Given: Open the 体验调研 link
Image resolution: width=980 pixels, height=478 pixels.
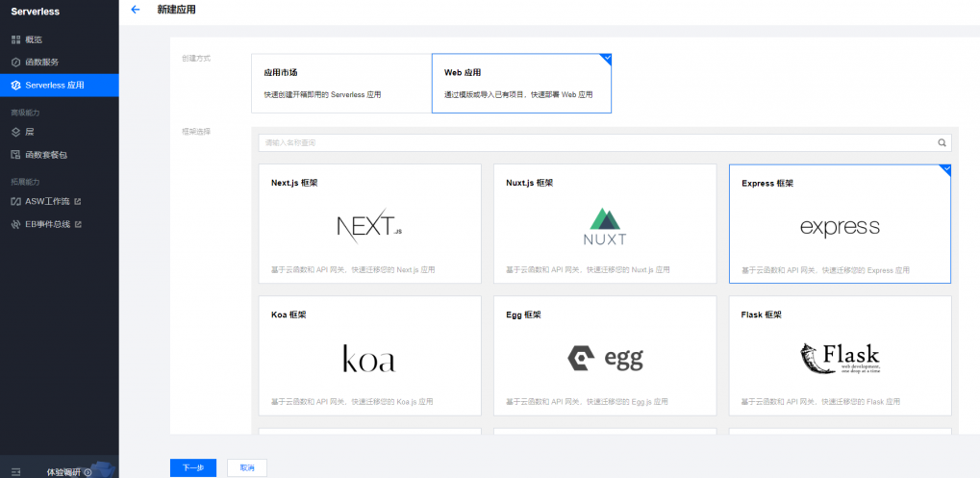Looking at the screenshot, I should (x=63, y=472).
